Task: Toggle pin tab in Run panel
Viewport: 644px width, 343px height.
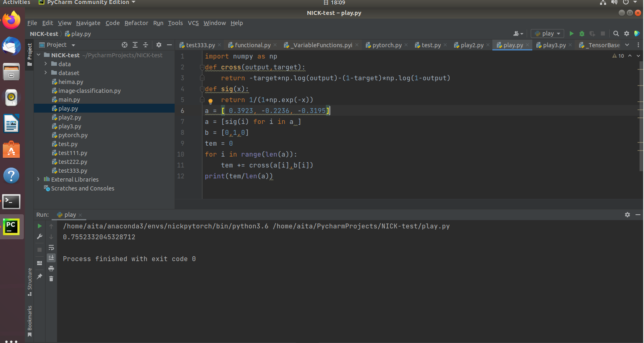Action: (x=40, y=276)
